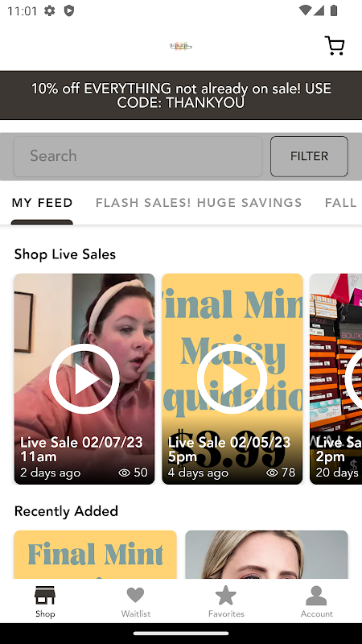Screen dimensions: 362x644
Task: Open the Favorites star tab
Action: point(226,601)
